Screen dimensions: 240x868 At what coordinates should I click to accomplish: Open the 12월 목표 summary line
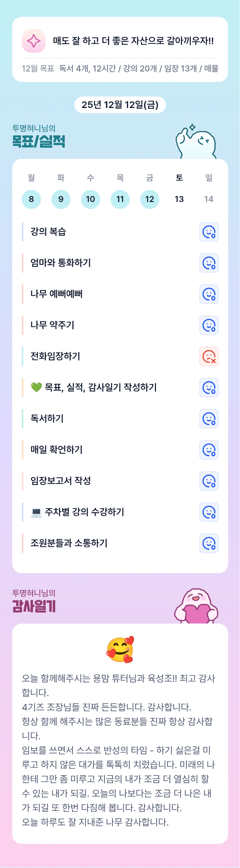(120, 69)
